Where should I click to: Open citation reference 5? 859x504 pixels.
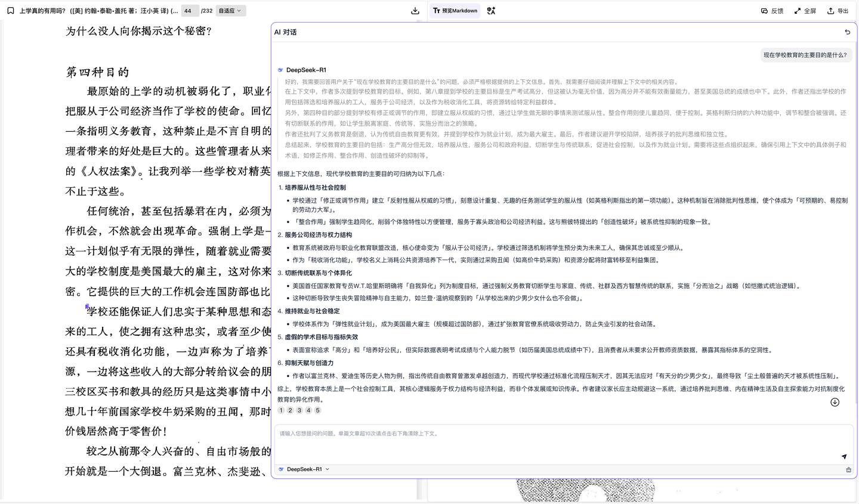[x=317, y=410]
